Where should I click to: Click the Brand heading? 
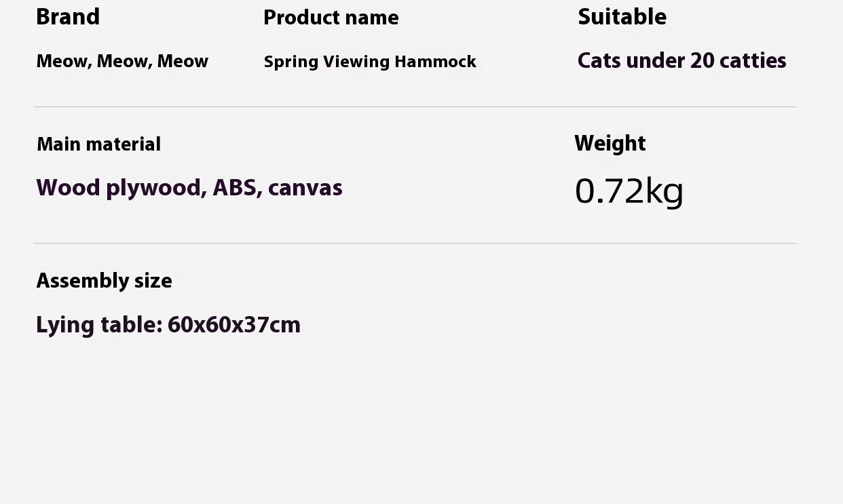click(68, 17)
